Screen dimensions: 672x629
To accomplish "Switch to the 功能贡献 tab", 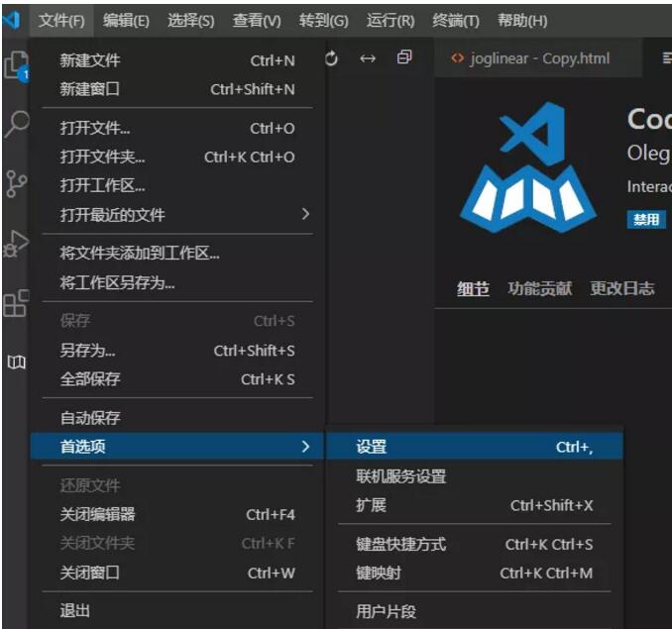I will click(x=539, y=288).
